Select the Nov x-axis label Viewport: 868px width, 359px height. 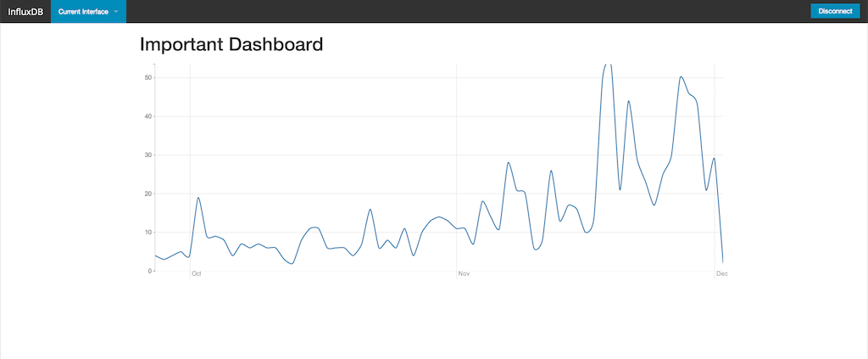464,273
